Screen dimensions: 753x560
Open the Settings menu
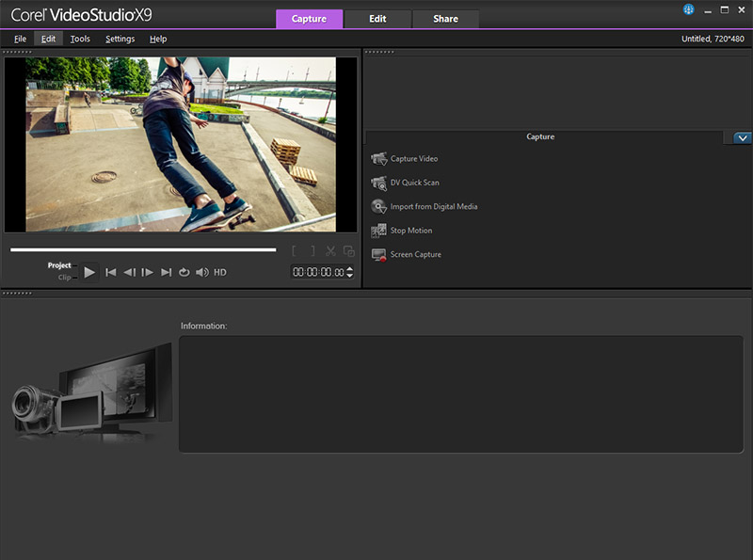pyautogui.click(x=120, y=39)
